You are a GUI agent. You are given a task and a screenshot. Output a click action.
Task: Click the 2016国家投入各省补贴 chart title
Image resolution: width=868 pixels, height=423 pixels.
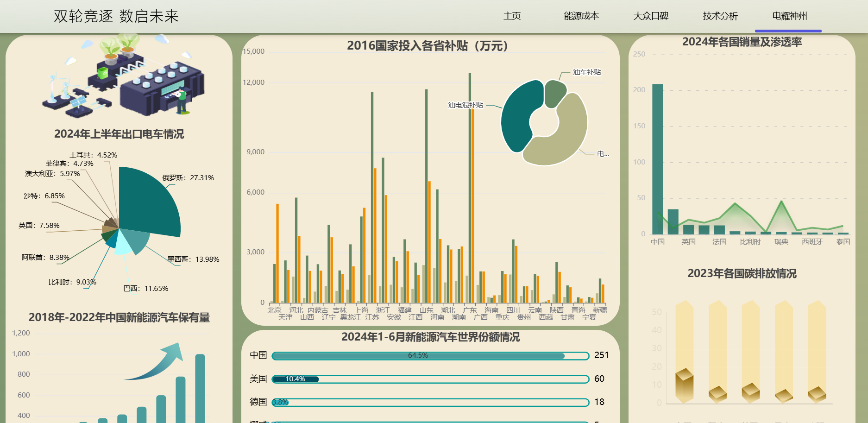coord(430,46)
